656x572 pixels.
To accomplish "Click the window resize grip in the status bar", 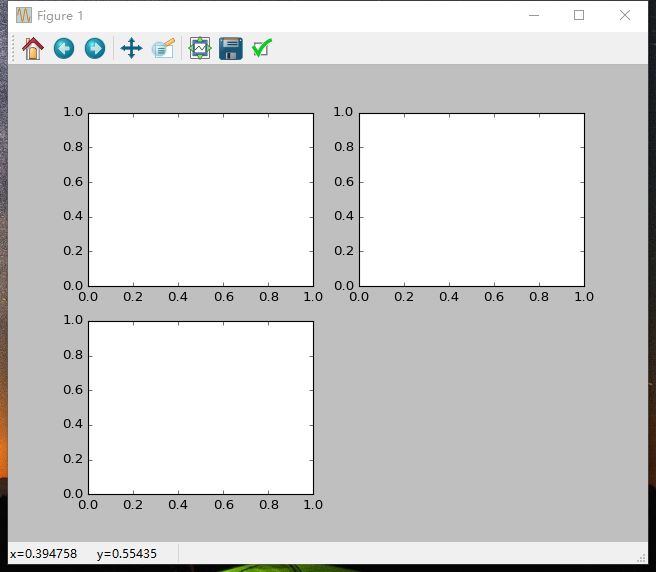I will [x=641, y=558].
